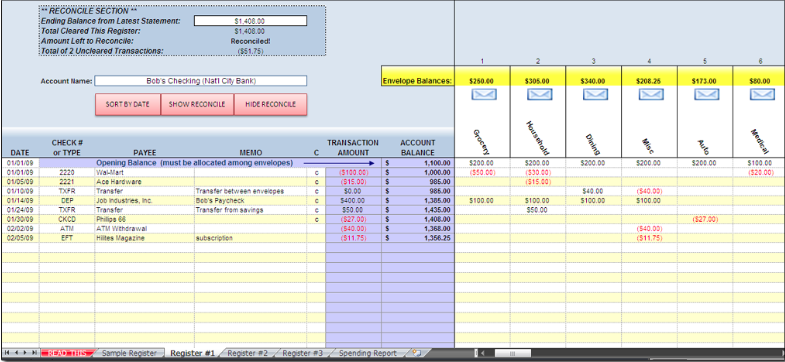Select Job Industries, Inc. payee cell
The image size is (785, 362).
click(x=145, y=201)
